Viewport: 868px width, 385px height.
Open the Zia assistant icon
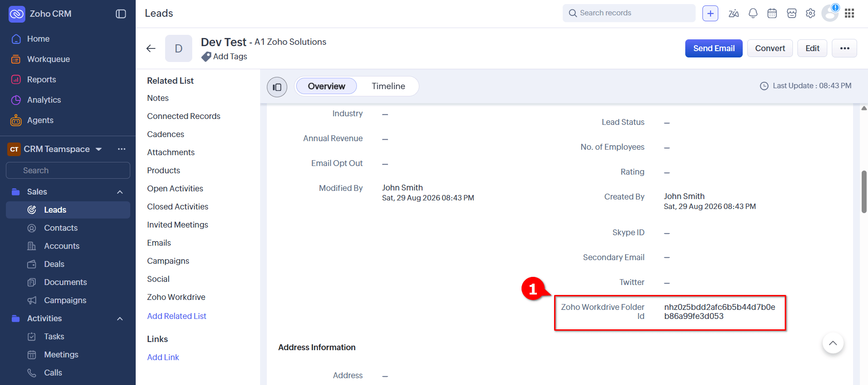[x=734, y=14]
